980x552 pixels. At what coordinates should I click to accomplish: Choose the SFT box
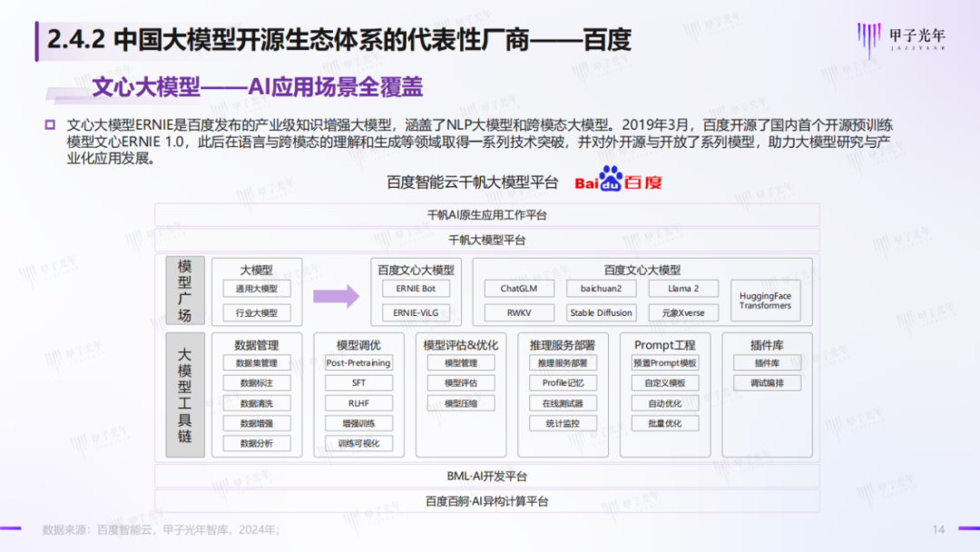[x=358, y=383]
